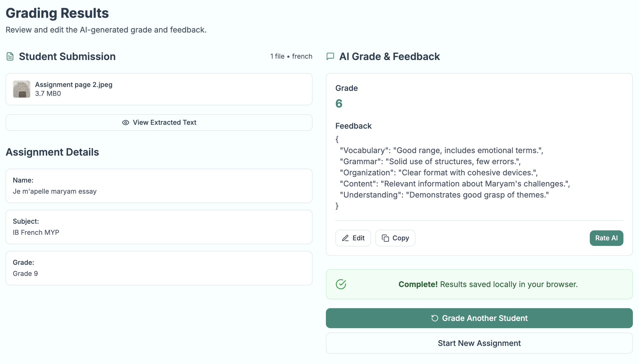Click the speech bubble icon beside AI Grade & Feedback

coord(330,56)
